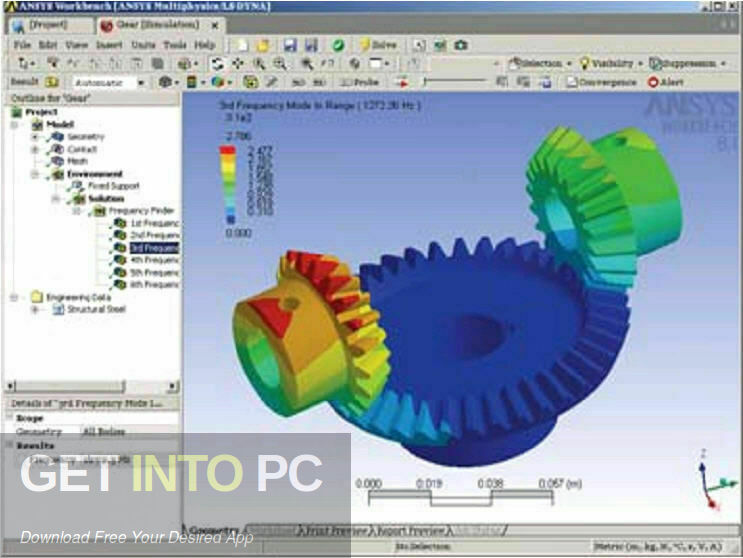Select the Solution tree node
The image size is (743, 558).
(106, 198)
